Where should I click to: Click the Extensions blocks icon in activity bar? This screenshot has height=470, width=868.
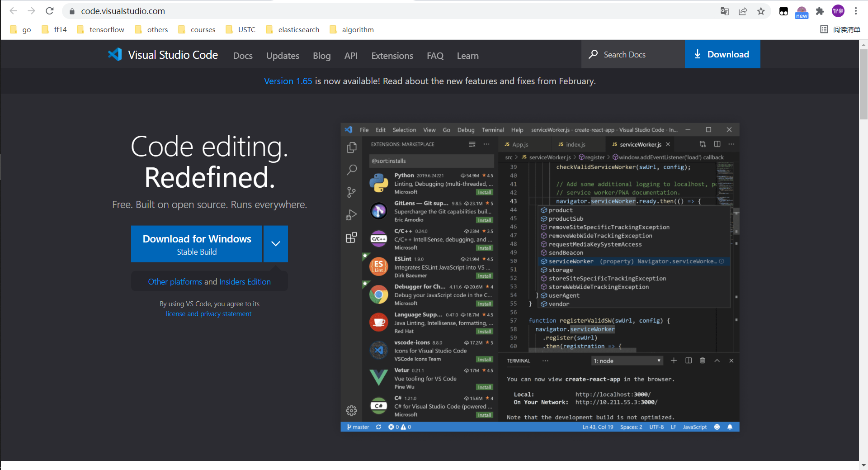pyautogui.click(x=351, y=237)
